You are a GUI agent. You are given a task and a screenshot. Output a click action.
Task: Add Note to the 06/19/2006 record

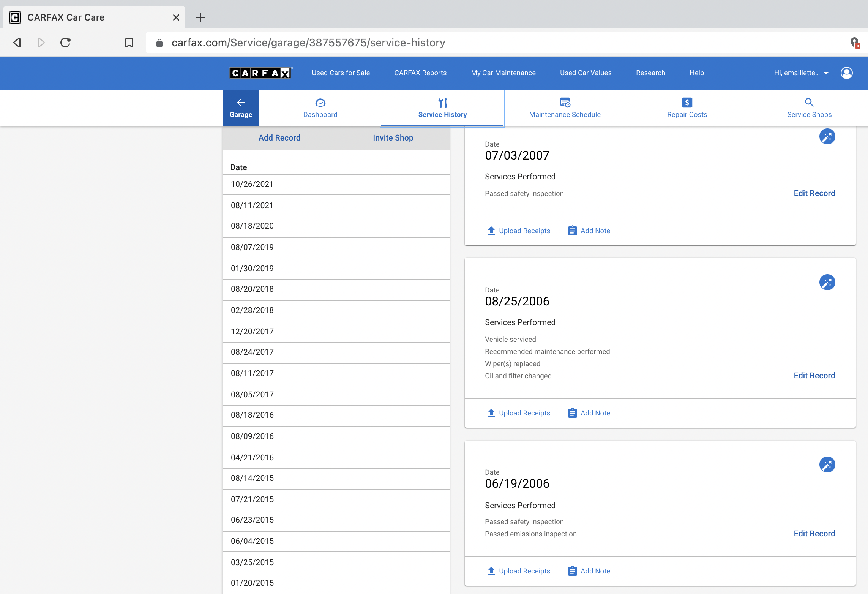click(x=589, y=571)
